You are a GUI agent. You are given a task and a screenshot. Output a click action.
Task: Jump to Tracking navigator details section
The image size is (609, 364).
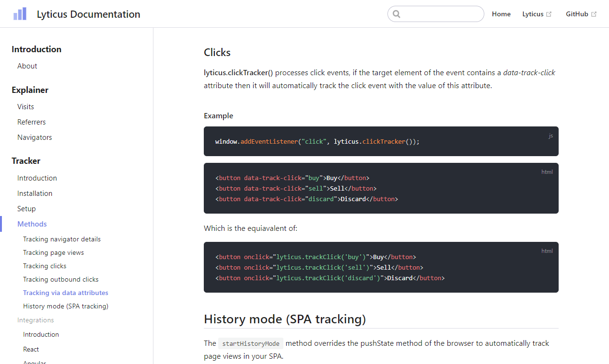pos(62,239)
